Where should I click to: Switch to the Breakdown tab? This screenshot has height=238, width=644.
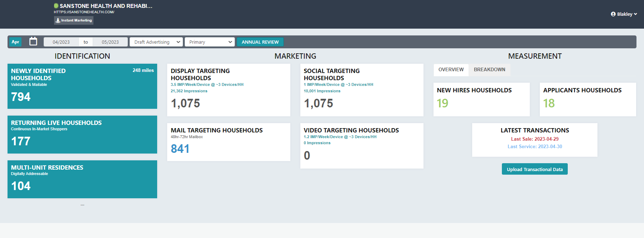click(x=489, y=69)
